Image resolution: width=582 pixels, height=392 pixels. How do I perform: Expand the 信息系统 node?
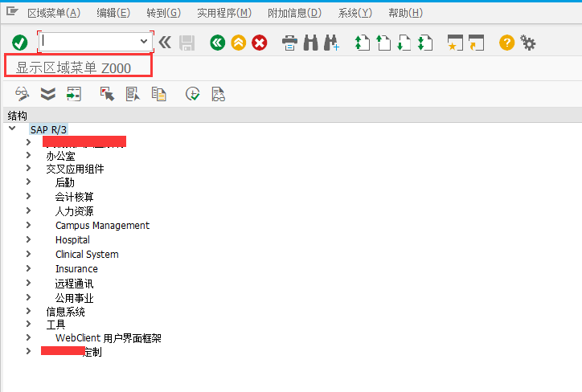(28, 311)
